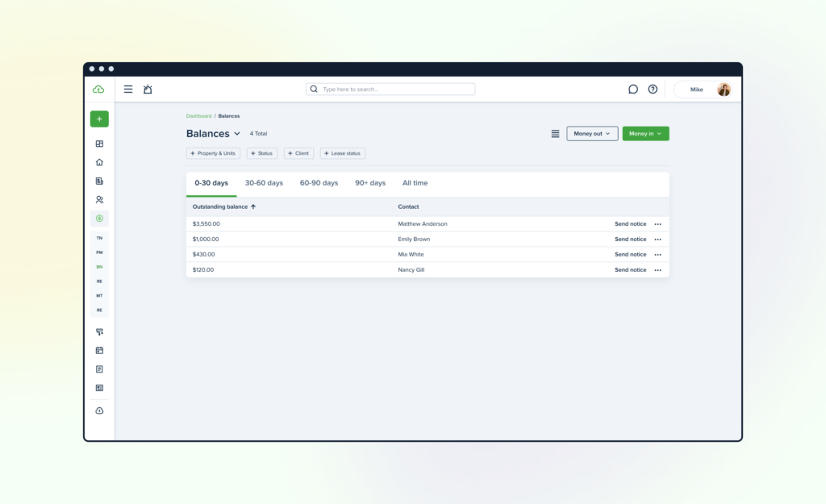This screenshot has height=504, width=826.
Task: Click the Mike user name
Action: [696, 90]
